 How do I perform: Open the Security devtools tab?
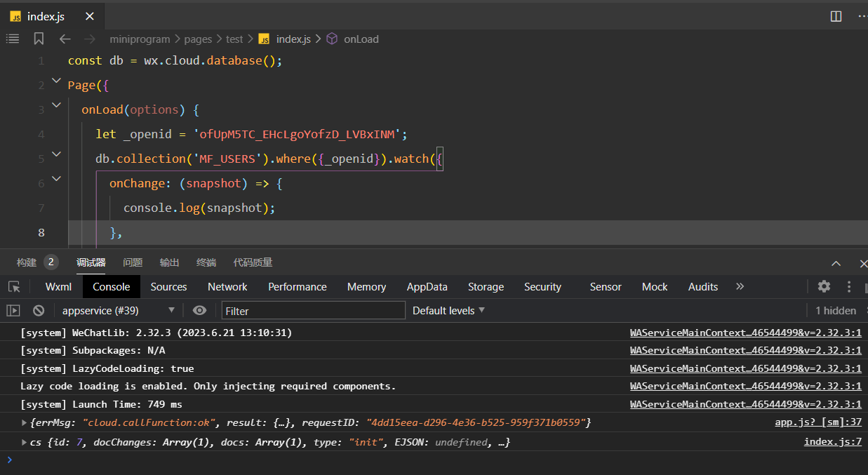[x=542, y=286]
